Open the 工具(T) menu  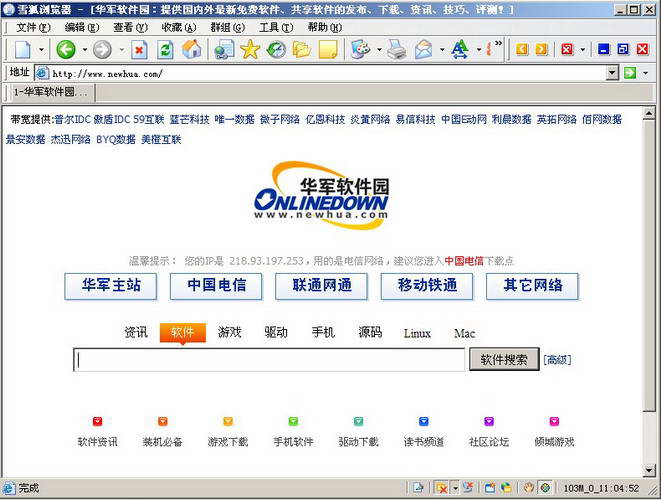click(x=276, y=28)
